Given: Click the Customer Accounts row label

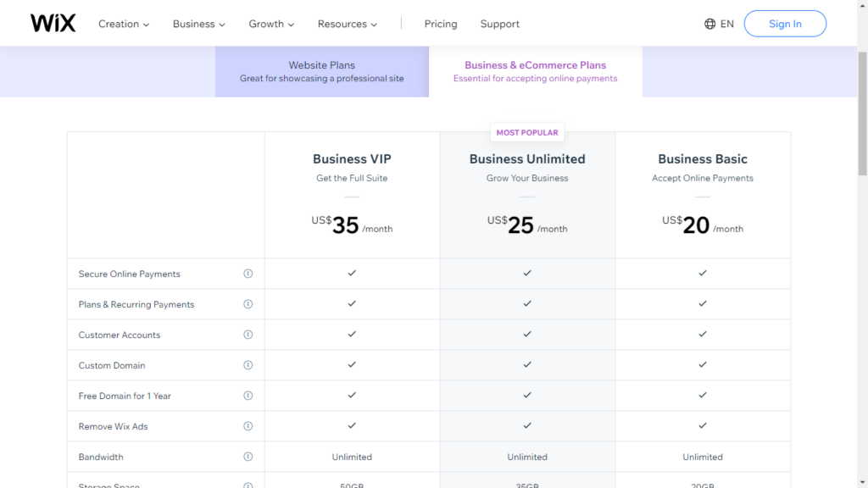Looking at the screenshot, I should [x=120, y=335].
